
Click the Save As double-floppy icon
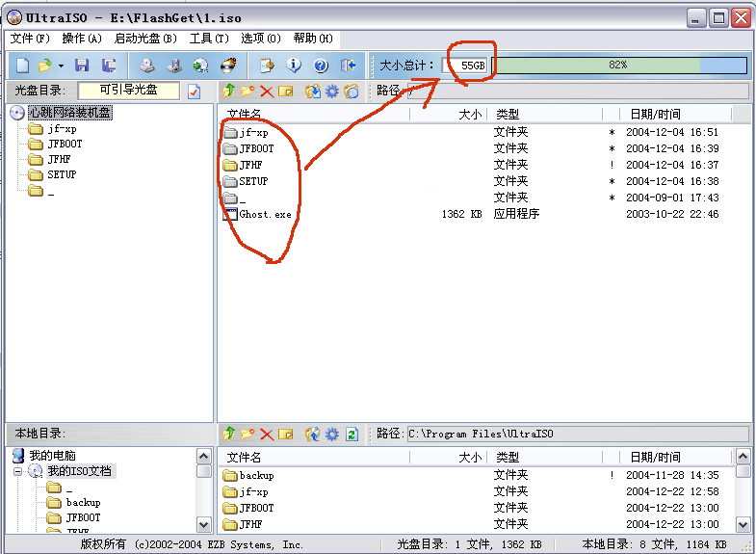click(109, 66)
